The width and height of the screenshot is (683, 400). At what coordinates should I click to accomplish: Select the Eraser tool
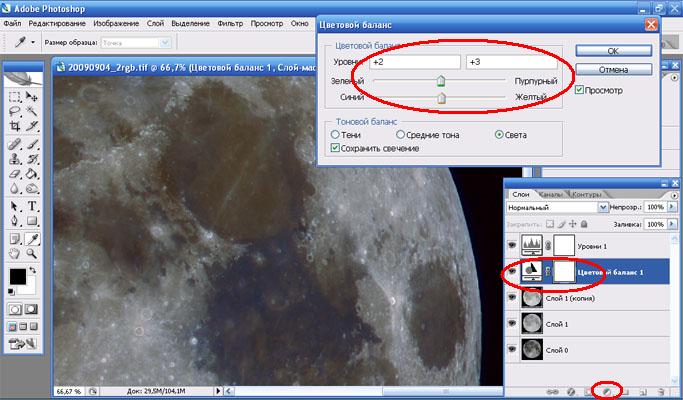[x=15, y=174]
